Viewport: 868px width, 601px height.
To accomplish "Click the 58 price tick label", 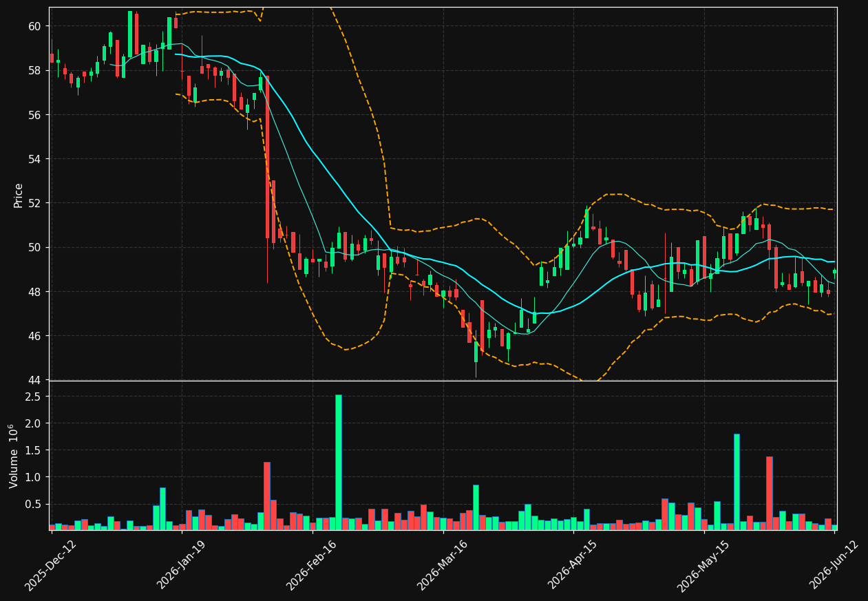I will click(35, 70).
